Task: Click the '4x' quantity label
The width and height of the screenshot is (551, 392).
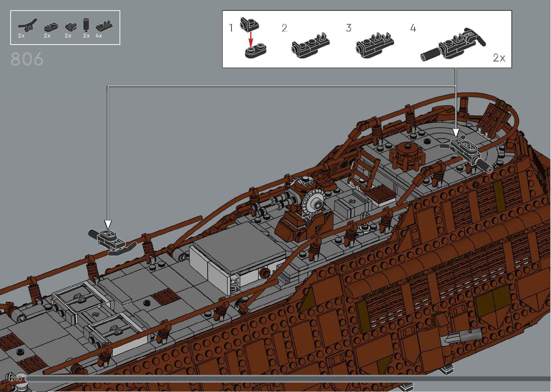Action: point(99,36)
